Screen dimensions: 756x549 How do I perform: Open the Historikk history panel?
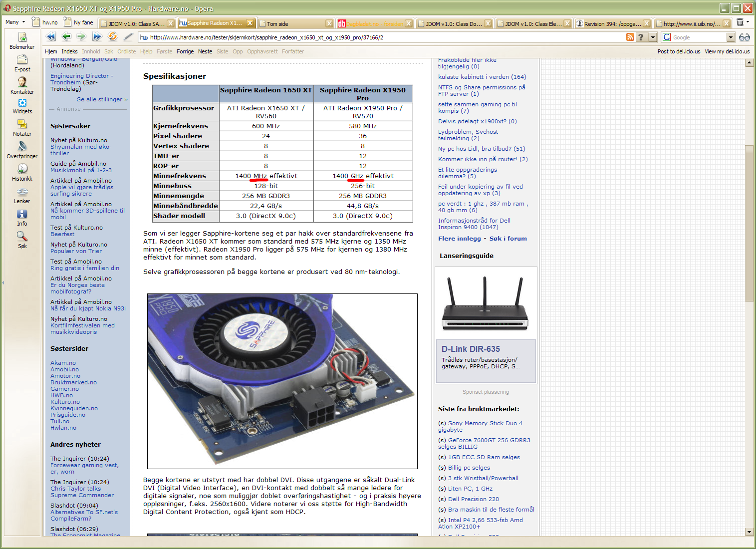[x=22, y=172]
